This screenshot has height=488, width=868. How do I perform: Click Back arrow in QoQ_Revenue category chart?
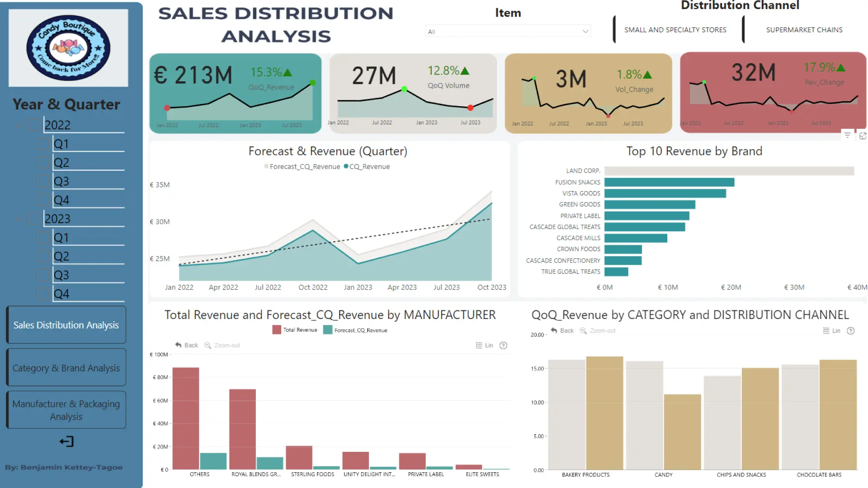tap(554, 331)
